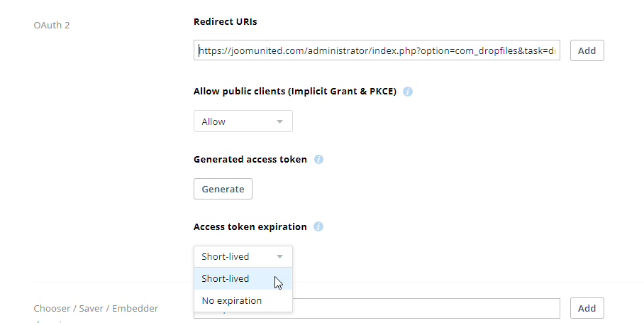This screenshot has width=644, height=323.
Task: Click the Chooser / Saver / Embedder label
Action: click(x=96, y=308)
